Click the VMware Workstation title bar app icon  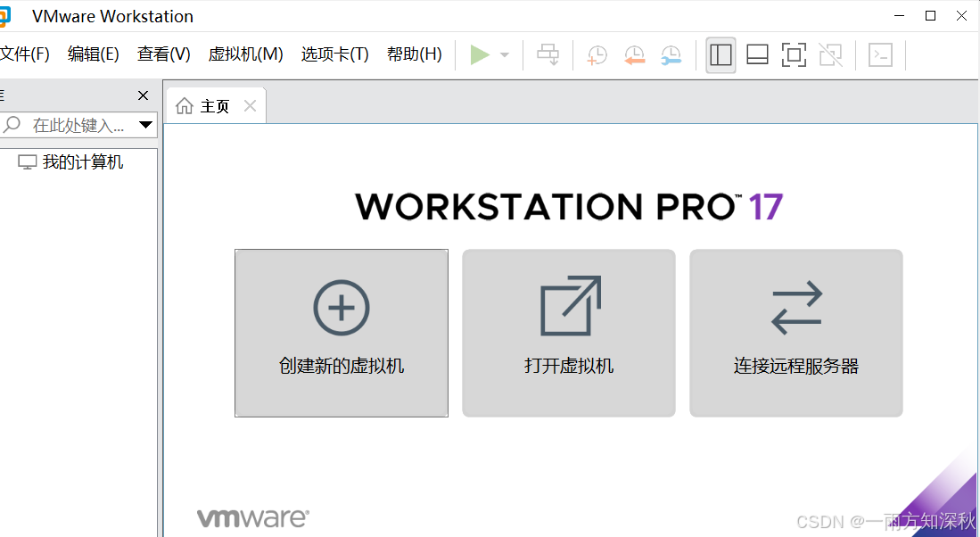pyautogui.click(x=4, y=16)
